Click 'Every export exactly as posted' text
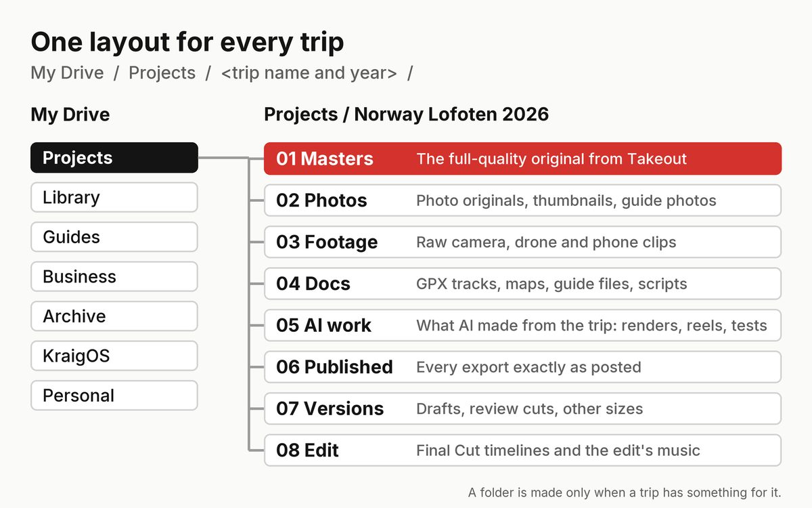This screenshot has width=812, height=508. [528, 367]
